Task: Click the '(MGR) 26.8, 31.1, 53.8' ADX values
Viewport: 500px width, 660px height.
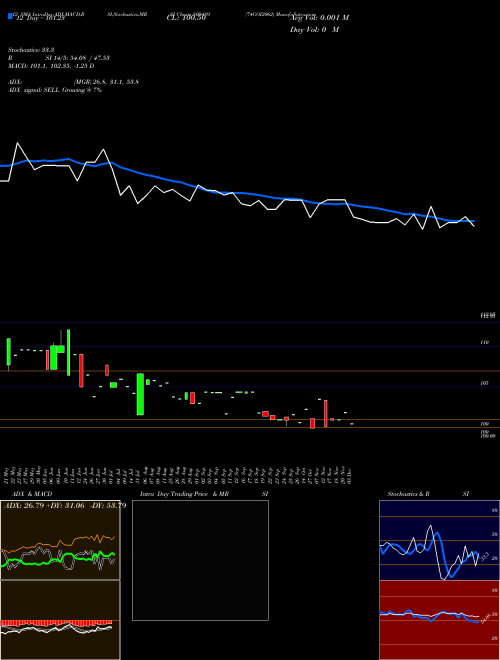Action: tap(106, 82)
